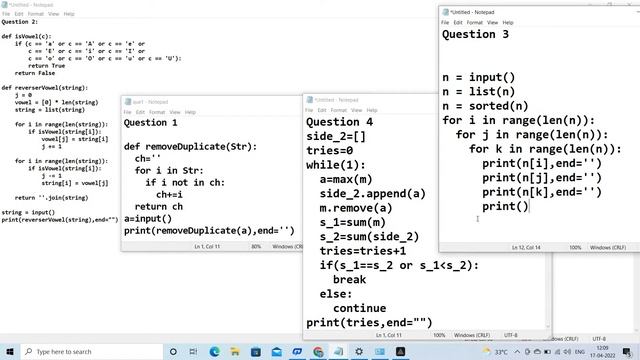Click 'if i not in ch:' line

tap(185, 182)
